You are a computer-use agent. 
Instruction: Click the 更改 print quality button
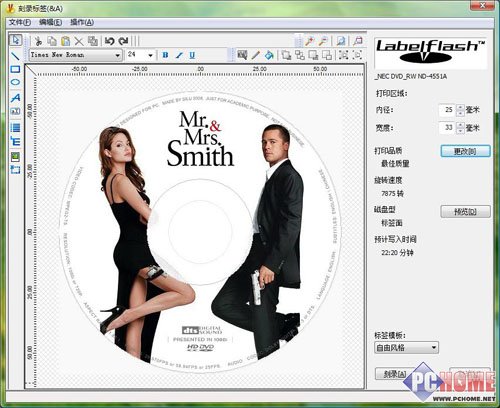(x=465, y=151)
